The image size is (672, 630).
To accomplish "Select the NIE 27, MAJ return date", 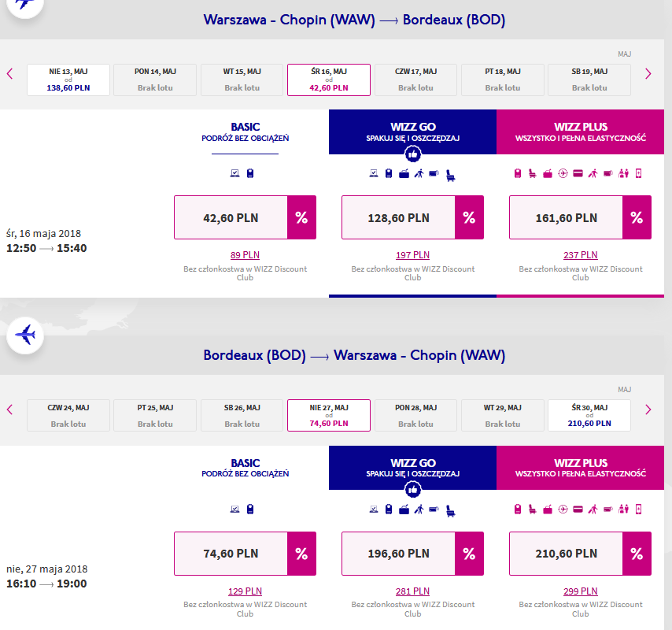I will click(x=329, y=415).
